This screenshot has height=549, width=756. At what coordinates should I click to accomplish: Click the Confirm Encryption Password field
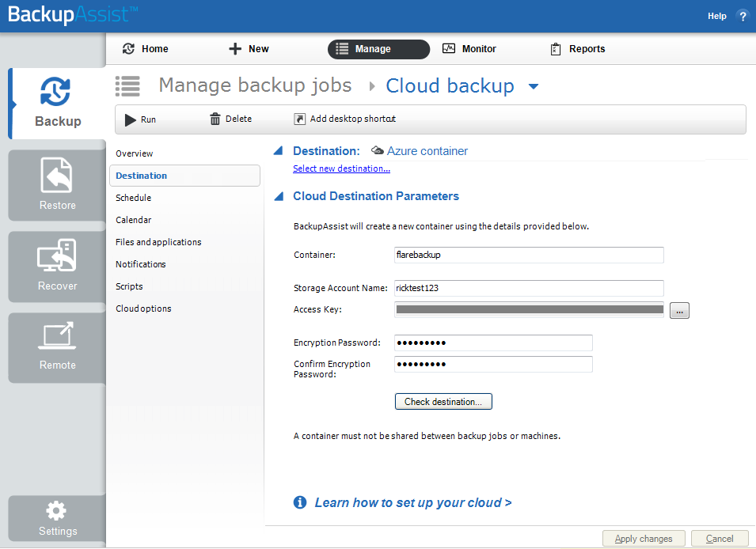(493, 364)
